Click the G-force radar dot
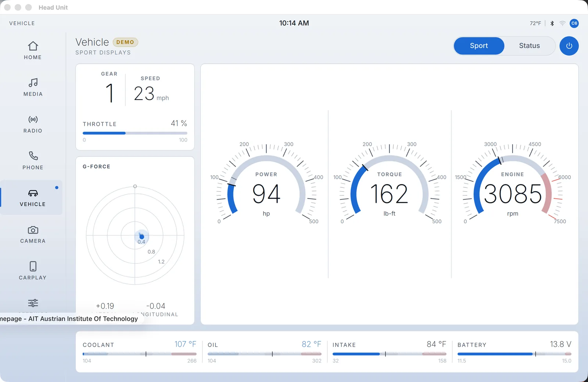Viewport: 588px width, 382px height. pyautogui.click(x=142, y=237)
